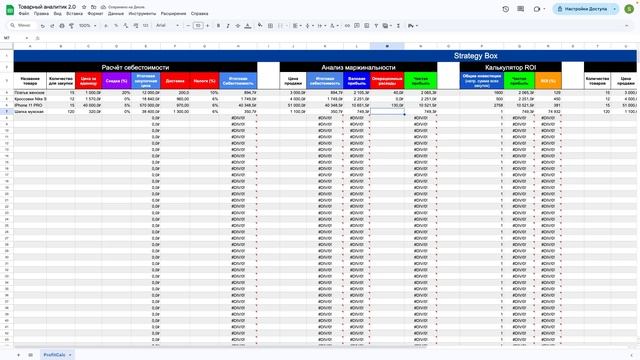Screen dimensions: 640x360
Task: Select the iPhone 11 PRO product cell
Action: pos(30,105)
